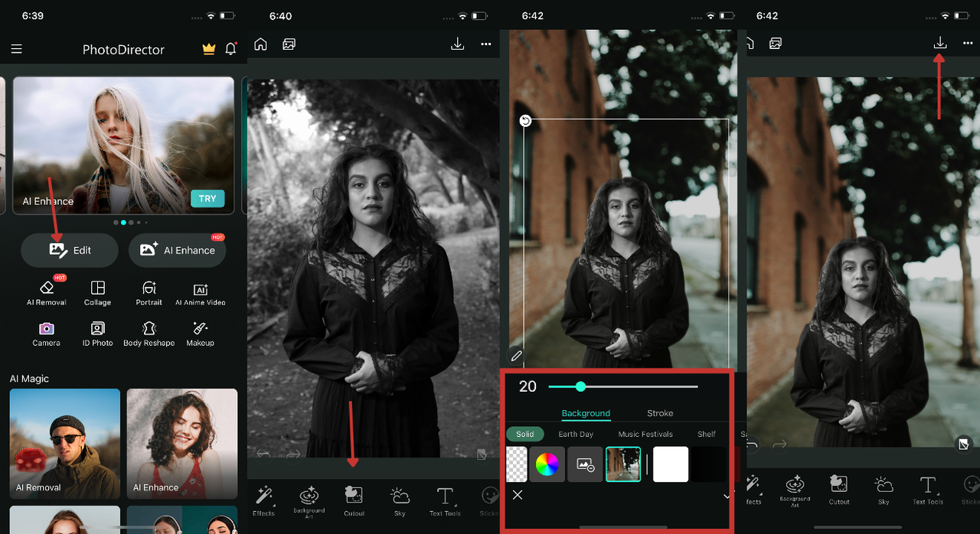Select the Shelf category
The image size is (980, 534).
pyautogui.click(x=707, y=434)
